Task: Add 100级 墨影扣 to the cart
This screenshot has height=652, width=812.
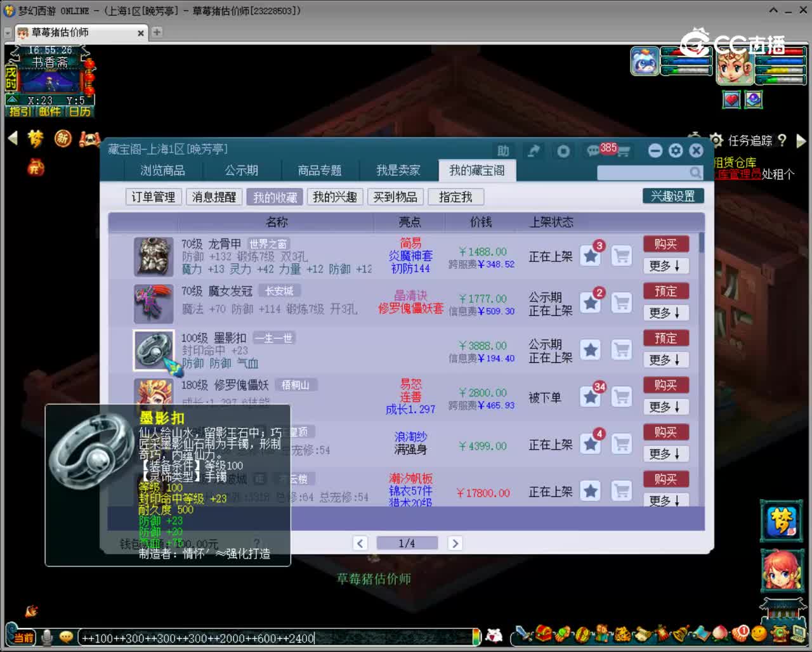Action: [622, 350]
